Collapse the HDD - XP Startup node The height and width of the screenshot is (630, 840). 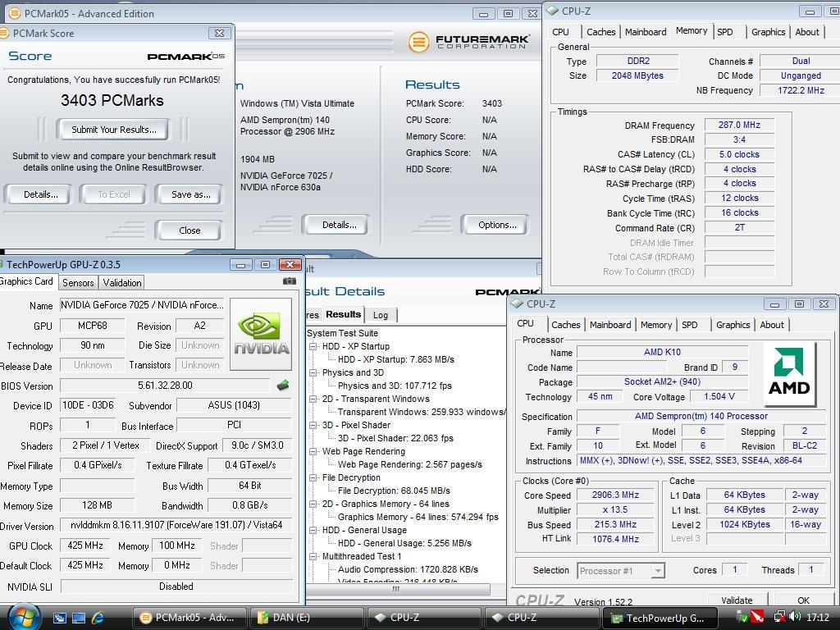point(313,347)
